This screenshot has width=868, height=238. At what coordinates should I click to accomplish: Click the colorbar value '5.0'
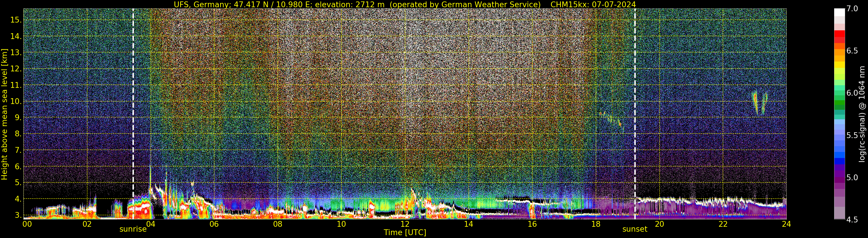852,177
